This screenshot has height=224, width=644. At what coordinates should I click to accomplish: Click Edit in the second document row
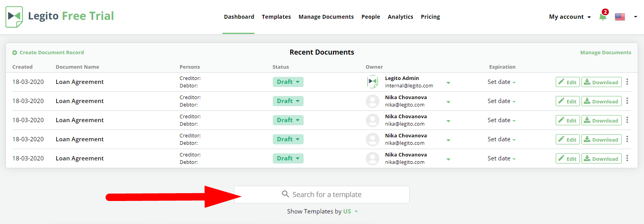tap(567, 101)
